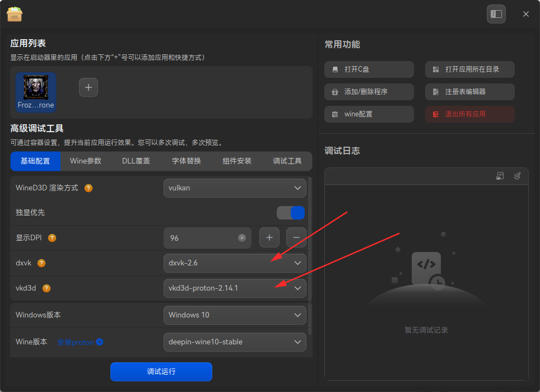Show help for 显示DPI setting

point(52,238)
